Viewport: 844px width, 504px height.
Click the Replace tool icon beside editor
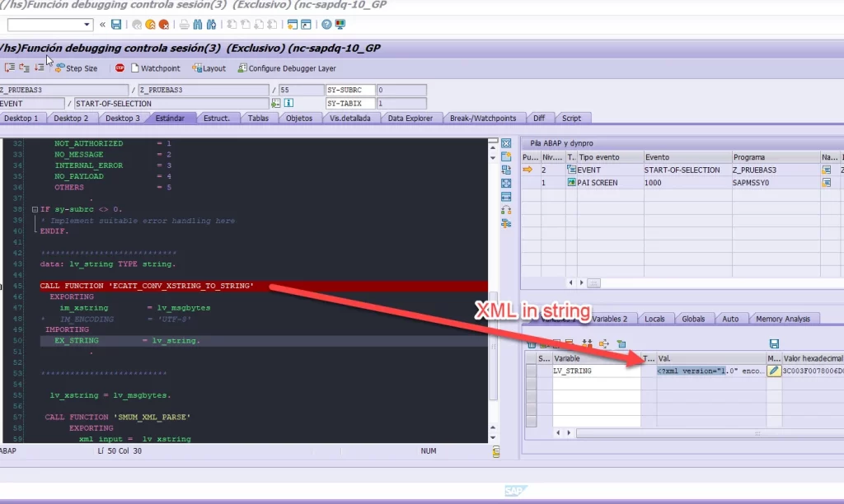[x=506, y=170]
